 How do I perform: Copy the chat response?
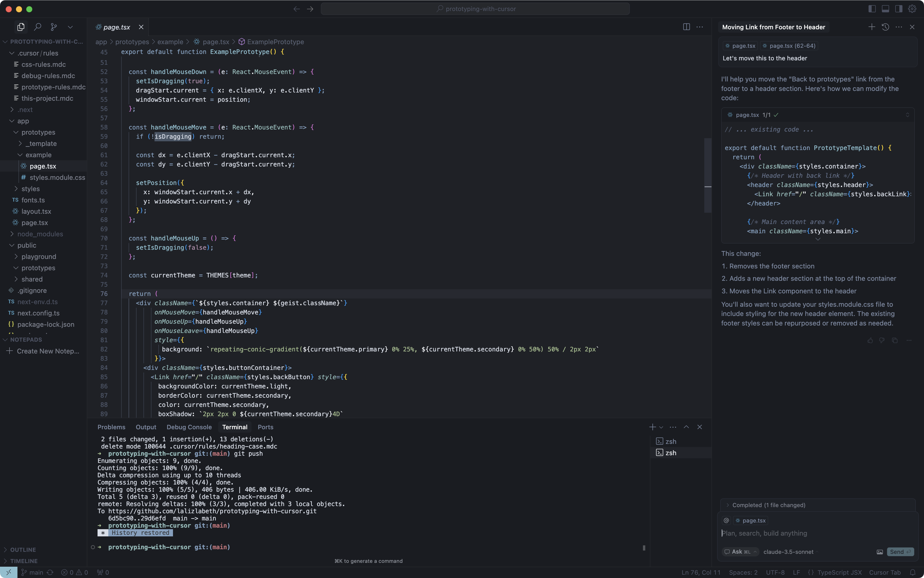pyautogui.click(x=894, y=340)
